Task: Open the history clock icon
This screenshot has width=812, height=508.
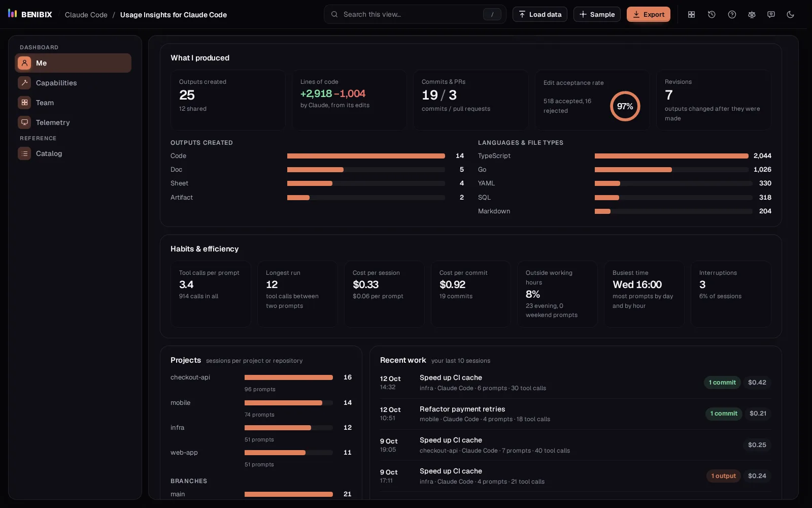Action: pos(712,15)
